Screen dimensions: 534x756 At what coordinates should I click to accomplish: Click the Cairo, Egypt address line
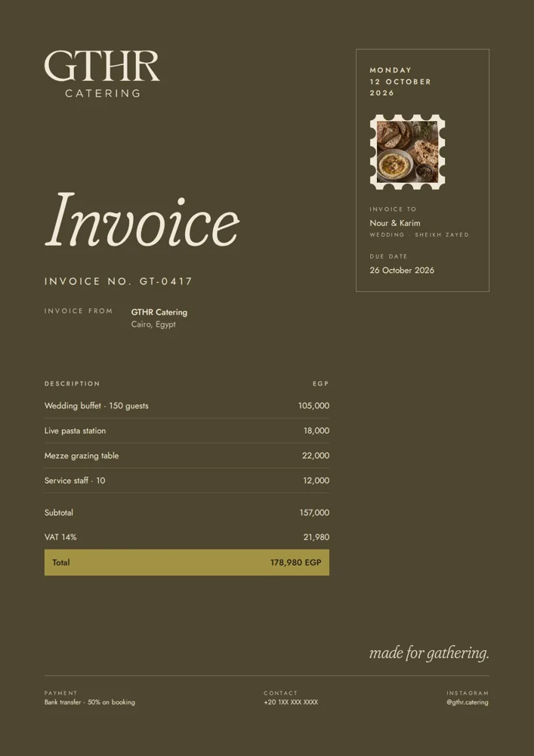(x=153, y=324)
